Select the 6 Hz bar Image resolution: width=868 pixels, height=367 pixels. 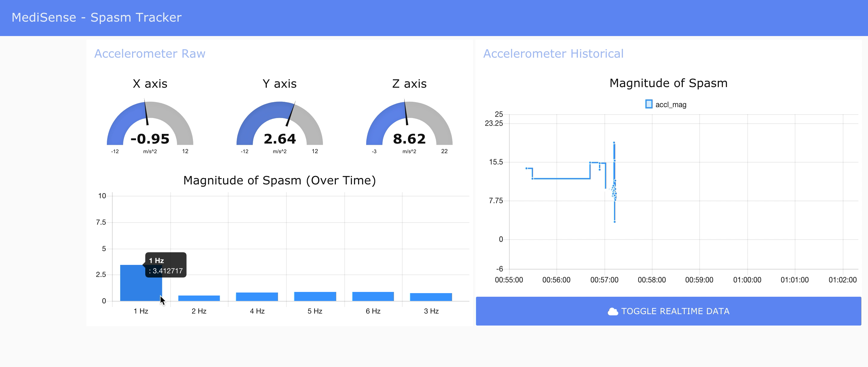tap(373, 296)
